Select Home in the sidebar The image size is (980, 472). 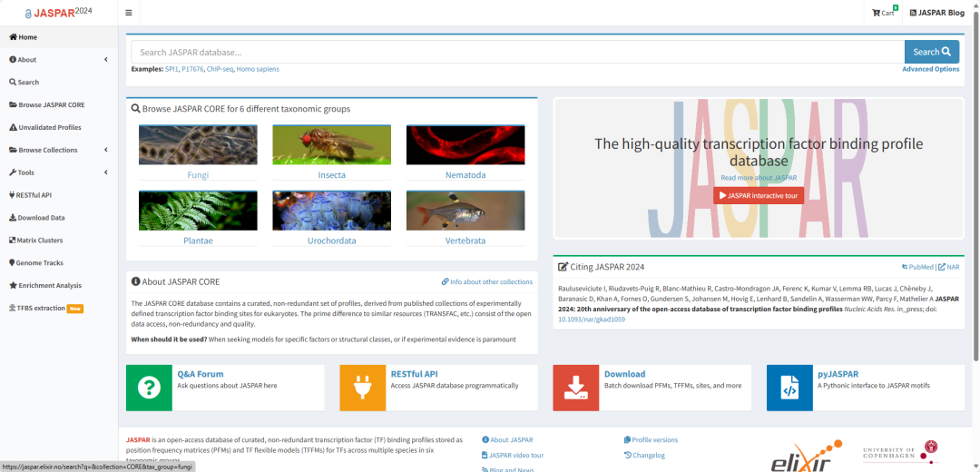pyautogui.click(x=59, y=37)
